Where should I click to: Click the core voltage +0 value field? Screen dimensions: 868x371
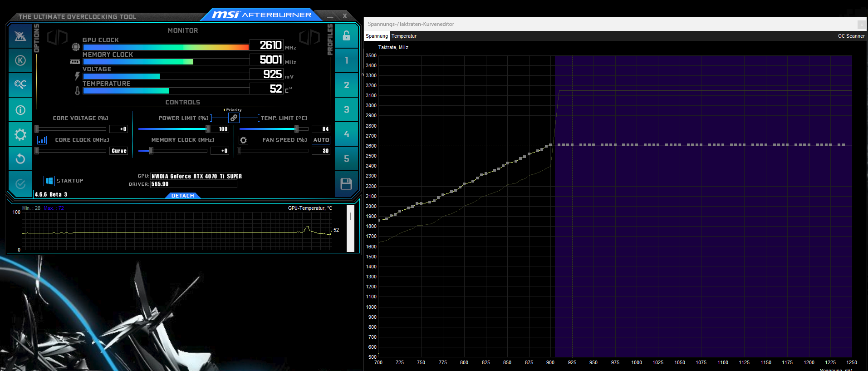[119, 129]
